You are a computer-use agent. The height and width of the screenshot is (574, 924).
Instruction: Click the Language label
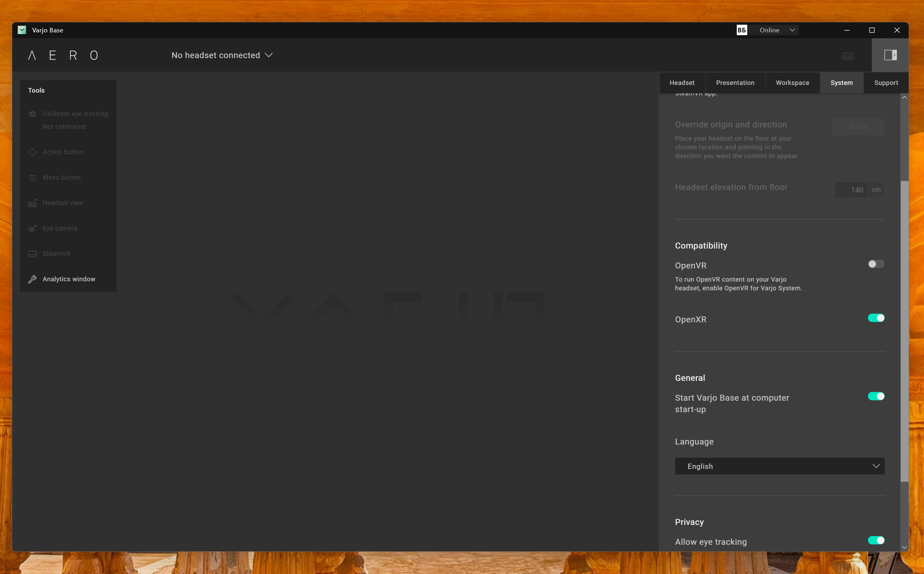[x=694, y=441]
